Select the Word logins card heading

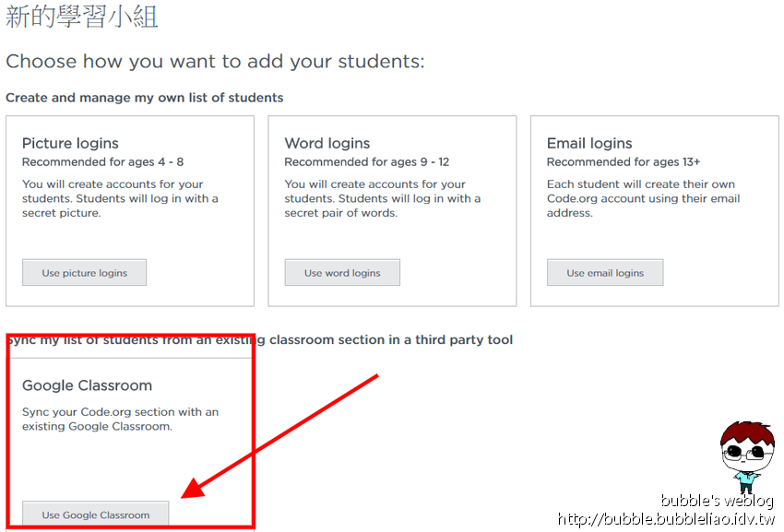(327, 144)
